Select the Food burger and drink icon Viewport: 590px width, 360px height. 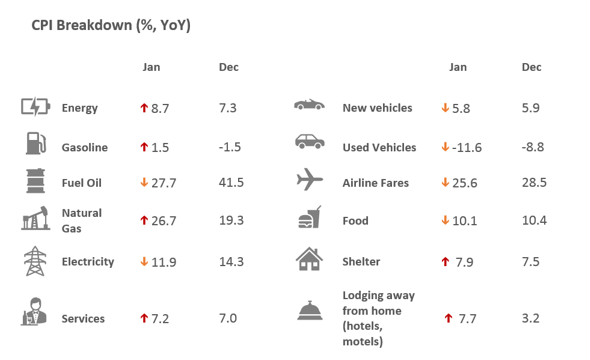tap(310, 217)
